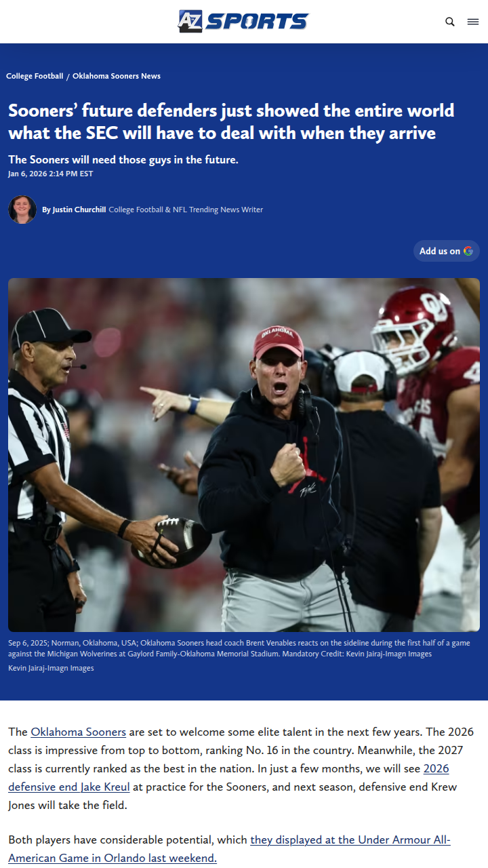Follow the Under Armour All-American Game link
The image size is (488, 868).
[x=350, y=840]
